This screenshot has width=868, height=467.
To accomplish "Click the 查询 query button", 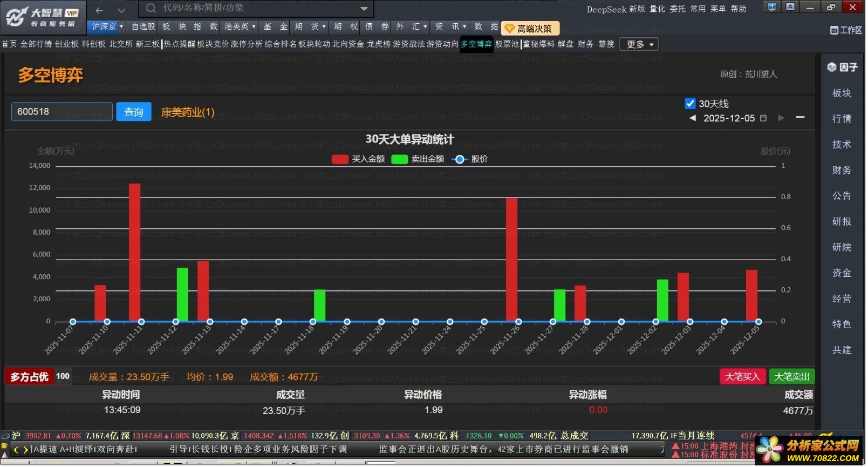I will (134, 112).
